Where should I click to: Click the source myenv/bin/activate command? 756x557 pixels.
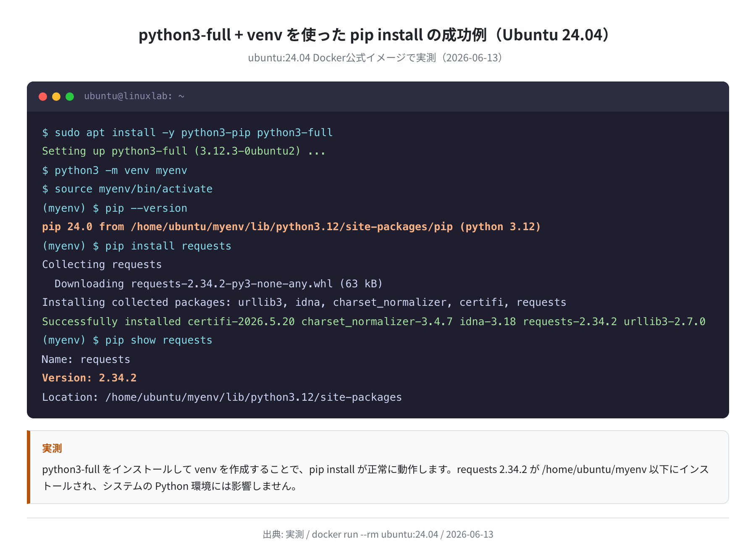pos(127,189)
